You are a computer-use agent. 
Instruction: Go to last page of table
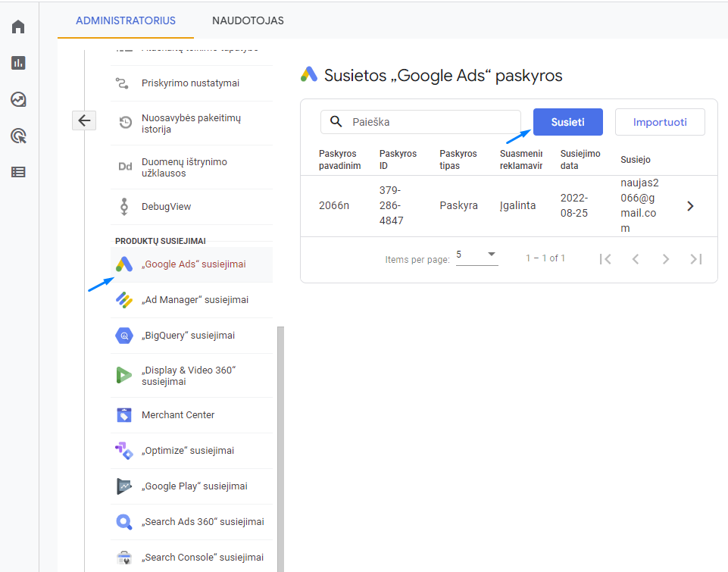(696, 259)
